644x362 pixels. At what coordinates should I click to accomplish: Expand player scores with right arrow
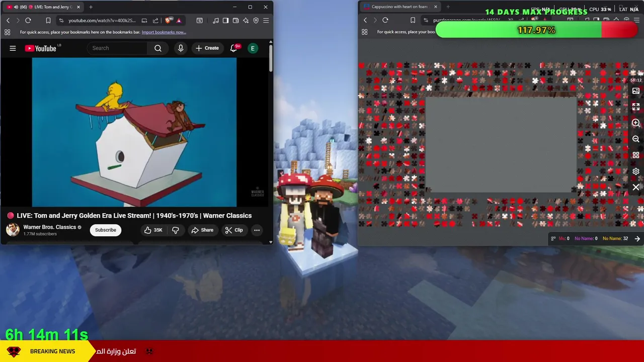point(637,239)
